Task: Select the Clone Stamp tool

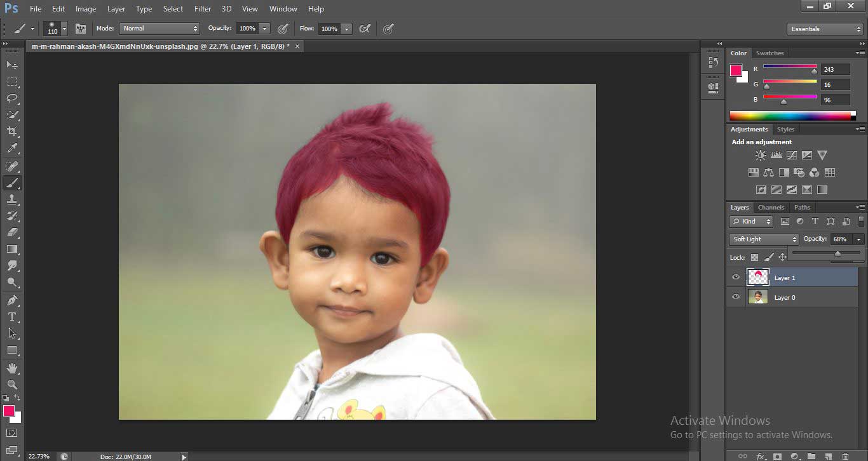Action: (11, 199)
